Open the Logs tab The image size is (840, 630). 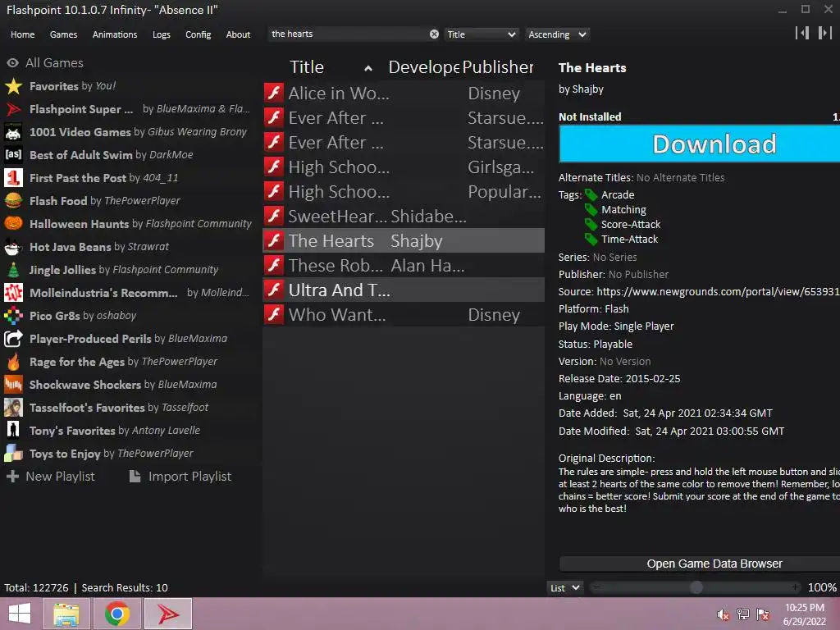pyautogui.click(x=162, y=34)
